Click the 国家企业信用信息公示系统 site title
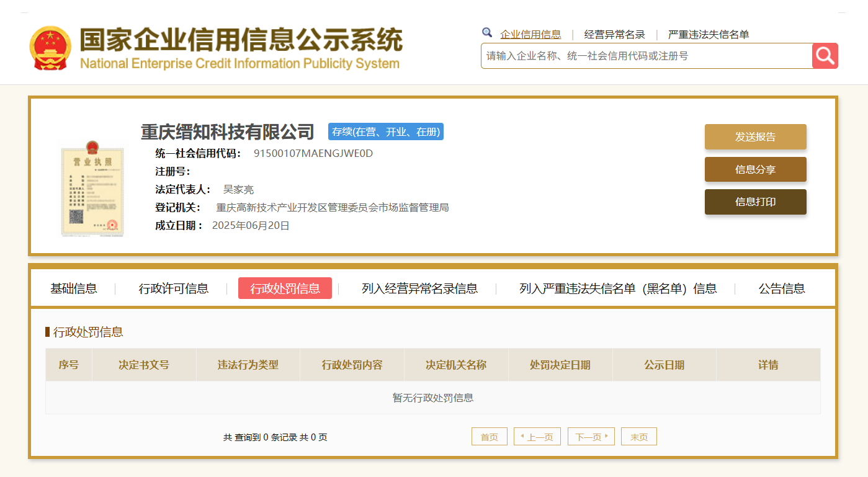The width and height of the screenshot is (868, 477). (241, 40)
